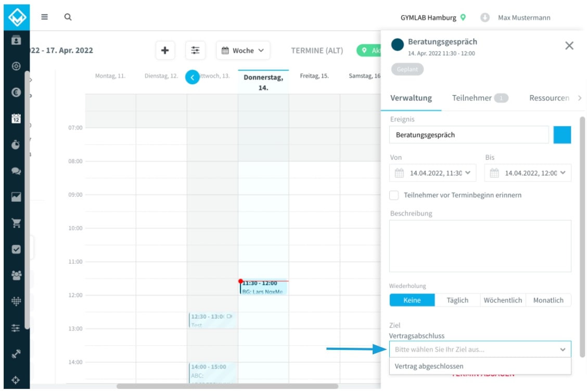Click the plus icon to add appointment

click(165, 50)
